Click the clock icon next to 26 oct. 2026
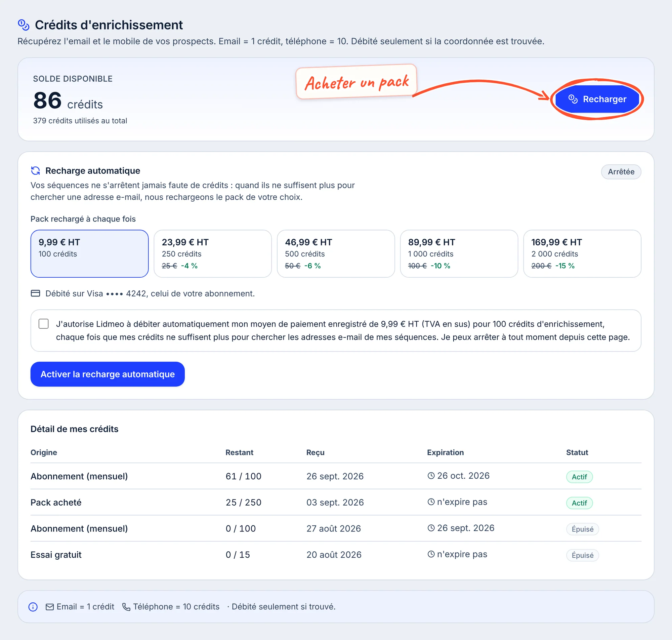The height and width of the screenshot is (640, 672). [431, 476]
